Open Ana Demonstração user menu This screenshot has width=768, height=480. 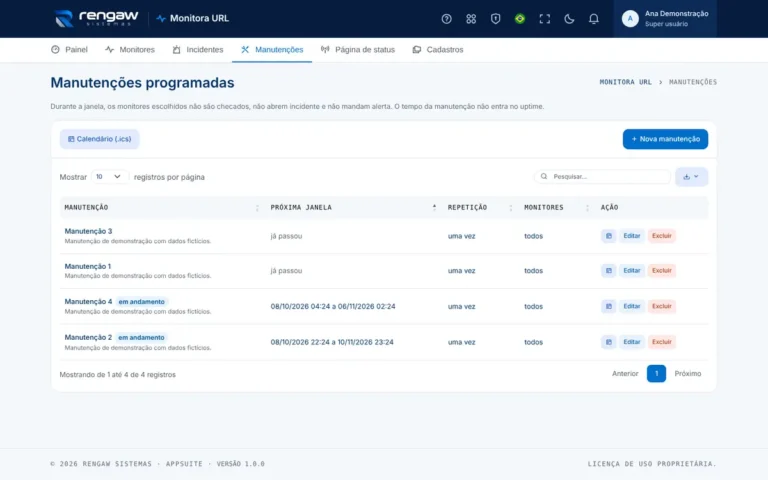click(665, 19)
